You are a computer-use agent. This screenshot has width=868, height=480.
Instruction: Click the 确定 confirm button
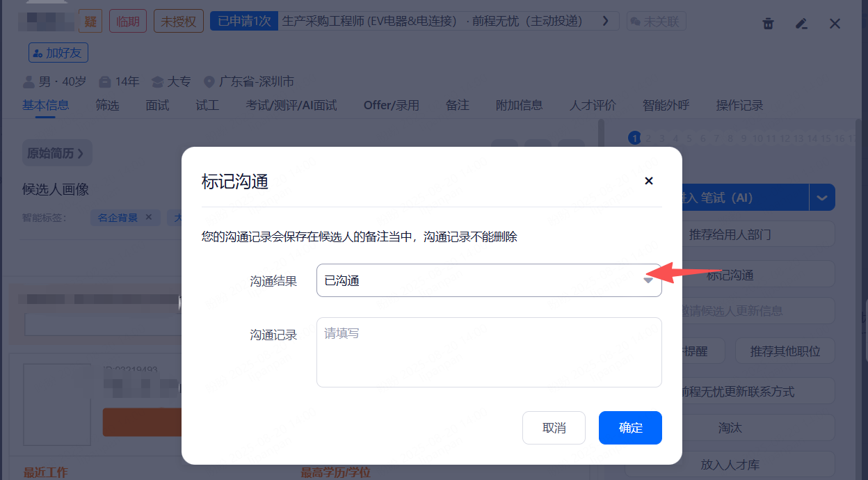point(630,428)
